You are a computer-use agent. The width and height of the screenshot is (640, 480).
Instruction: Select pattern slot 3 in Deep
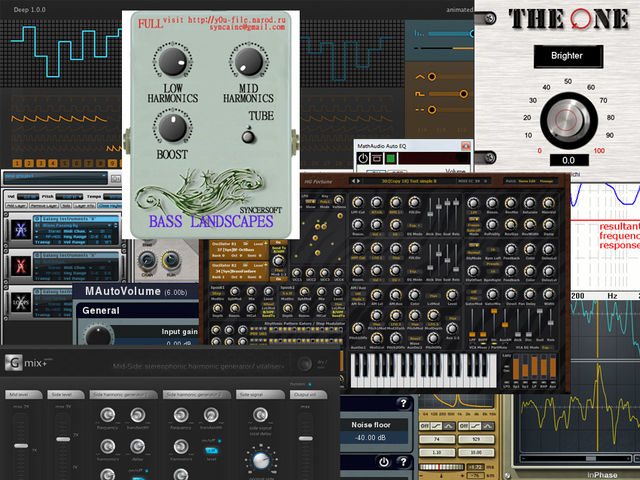click(x=41, y=163)
